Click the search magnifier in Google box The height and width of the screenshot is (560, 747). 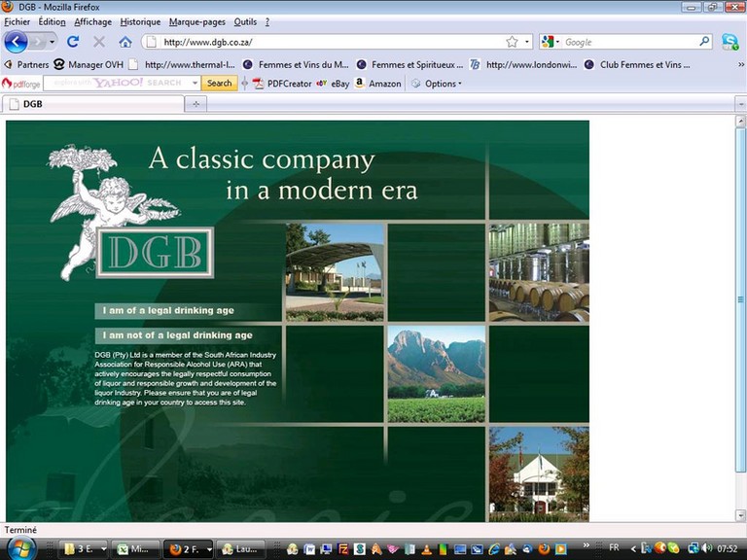click(704, 42)
